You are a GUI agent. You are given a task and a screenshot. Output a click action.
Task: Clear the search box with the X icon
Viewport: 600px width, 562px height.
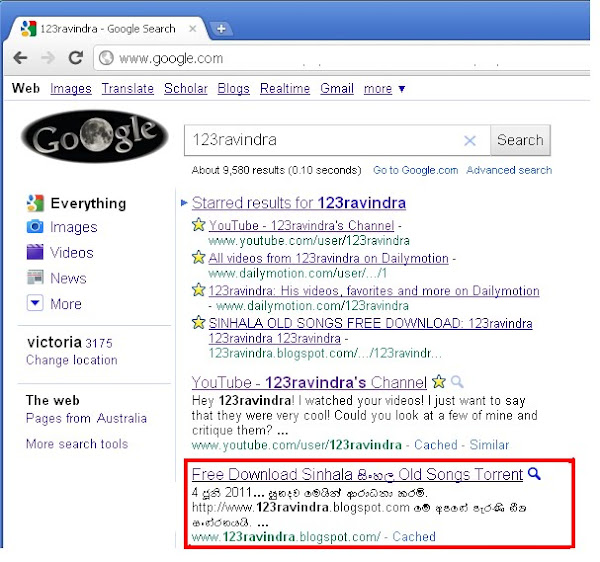click(x=470, y=140)
